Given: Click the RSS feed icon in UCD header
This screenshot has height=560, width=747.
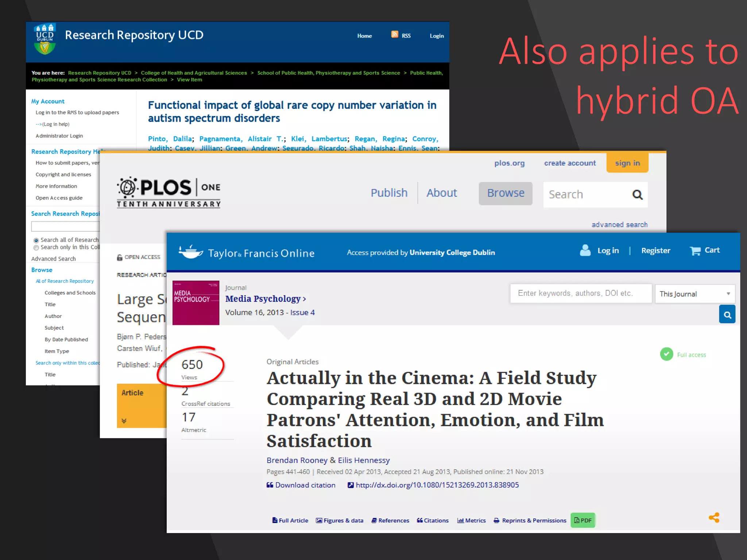Looking at the screenshot, I should click(x=394, y=34).
